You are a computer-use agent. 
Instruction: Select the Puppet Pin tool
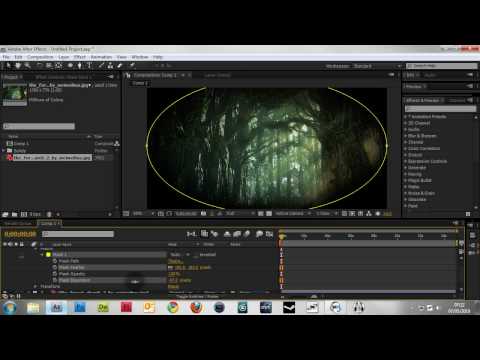tap(132, 66)
